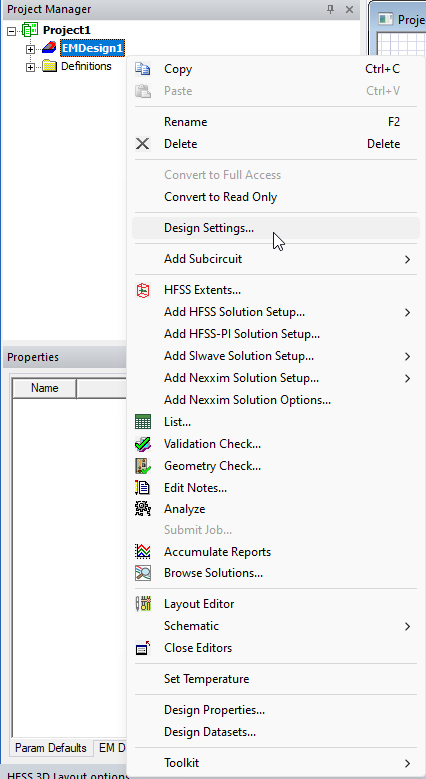Open Add HFSS Solution Setup submenu arrow
The image size is (426, 779).
pos(408,312)
